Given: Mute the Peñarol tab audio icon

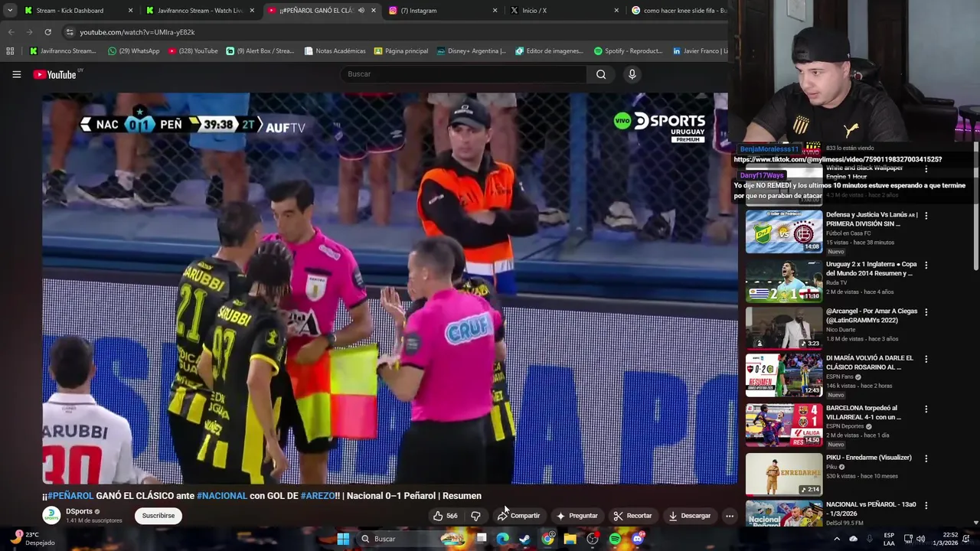Looking at the screenshot, I should [361, 11].
